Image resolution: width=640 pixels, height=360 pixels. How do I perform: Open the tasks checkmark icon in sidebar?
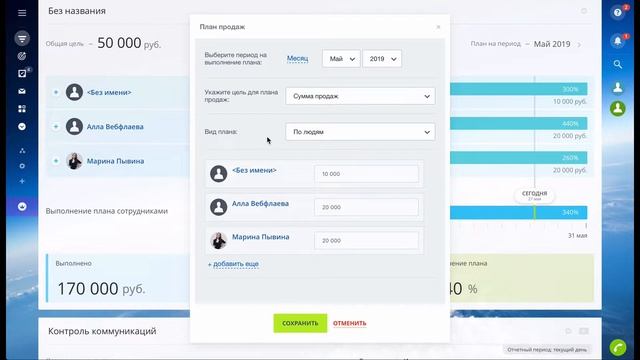(22, 73)
